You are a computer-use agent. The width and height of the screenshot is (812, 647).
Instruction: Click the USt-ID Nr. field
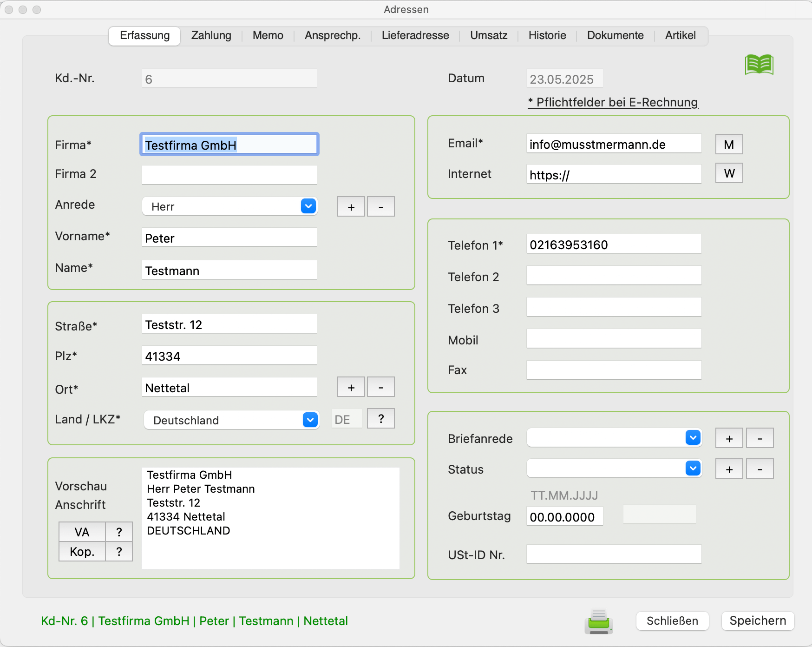(x=614, y=554)
